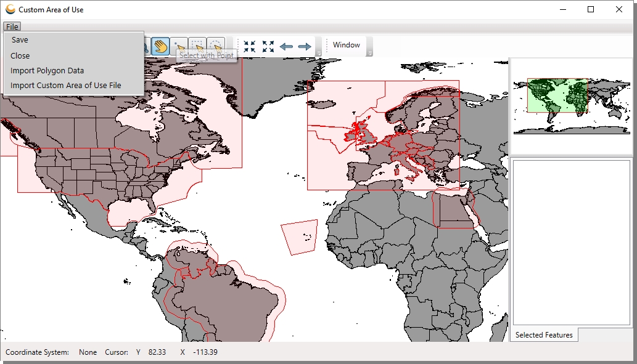Choose the Select with Circle tool
The image size is (637, 364).
click(x=216, y=45)
